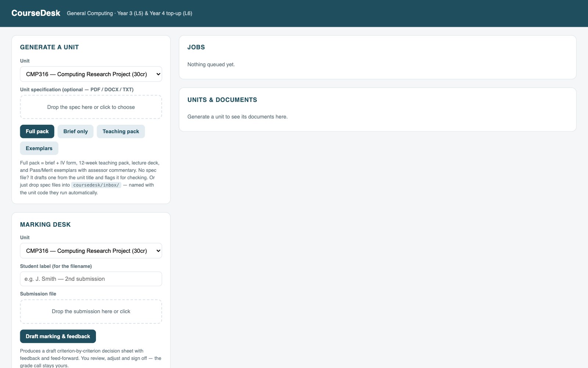The height and width of the screenshot is (368, 588).
Task: Click 'Generate a unit to see its documents here.'
Action: pos(237,117)
